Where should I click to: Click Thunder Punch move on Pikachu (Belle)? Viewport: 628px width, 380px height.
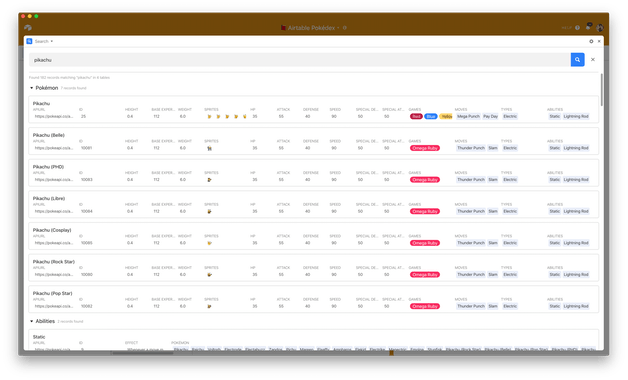click(x=471, y=148)
